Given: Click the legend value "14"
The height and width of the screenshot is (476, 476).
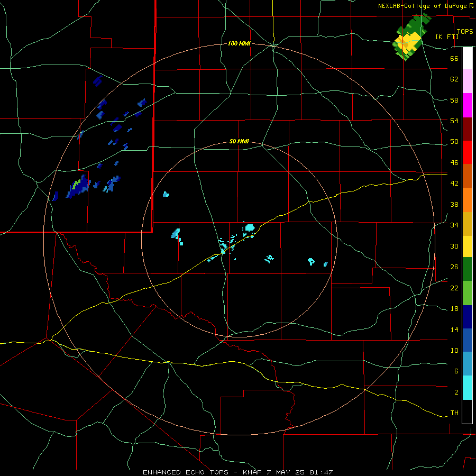Looking at the screenshot, I should tap(454, 329).
